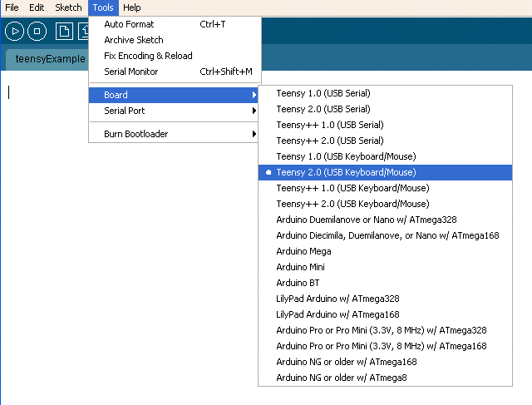Pick the Arduino Mega board

(x=385, y=251)
